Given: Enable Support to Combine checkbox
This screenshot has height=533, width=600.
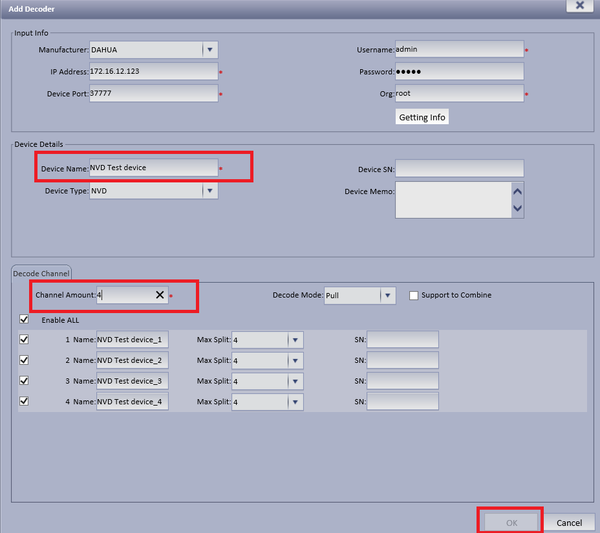Looking at the screenshot, I should 413,295.
